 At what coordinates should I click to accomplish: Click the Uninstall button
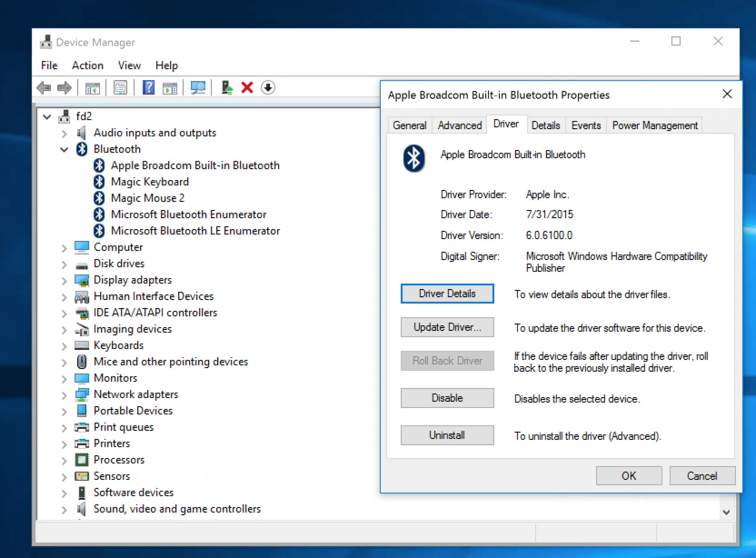coord(447,435)
